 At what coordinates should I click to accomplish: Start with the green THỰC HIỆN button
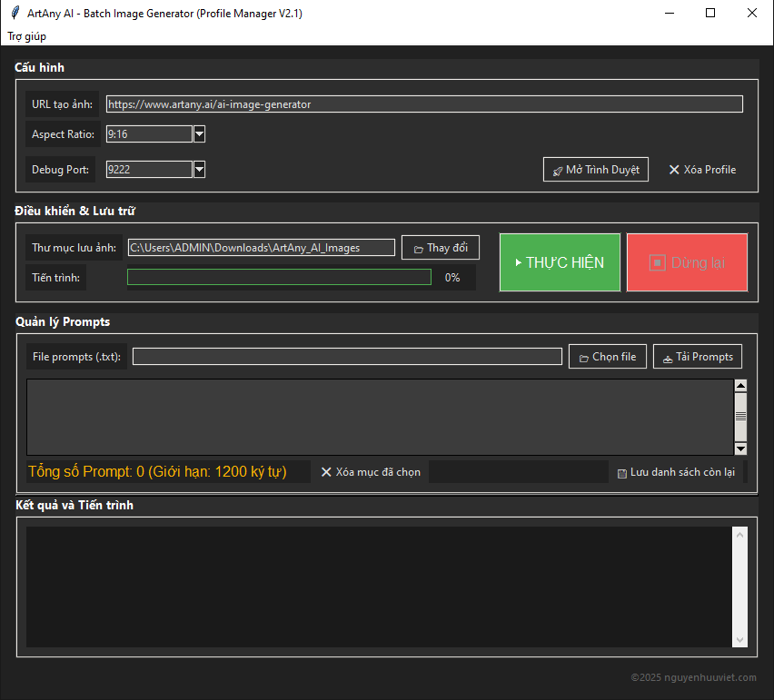560,262
